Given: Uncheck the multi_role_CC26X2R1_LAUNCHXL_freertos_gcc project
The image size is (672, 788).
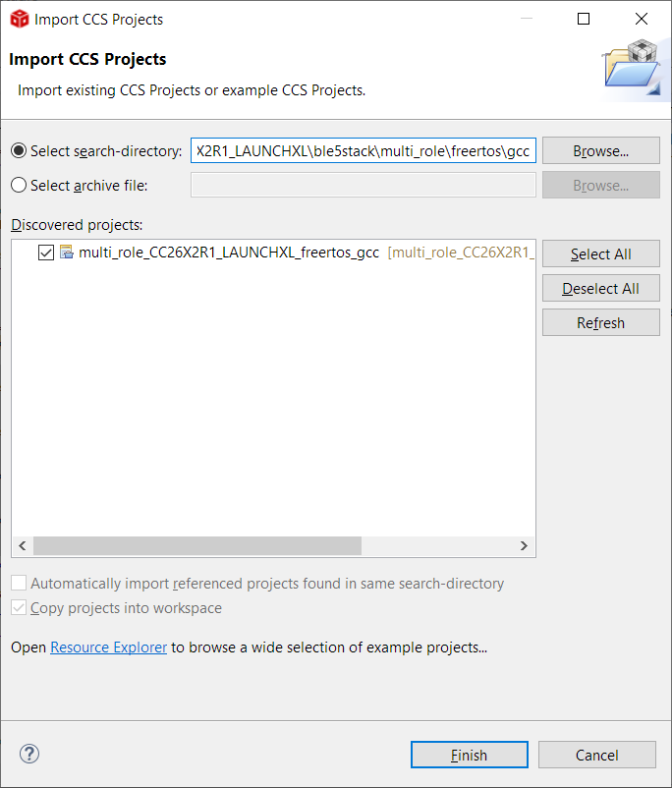Looking at the screenshot, I should tap(44, 253).
